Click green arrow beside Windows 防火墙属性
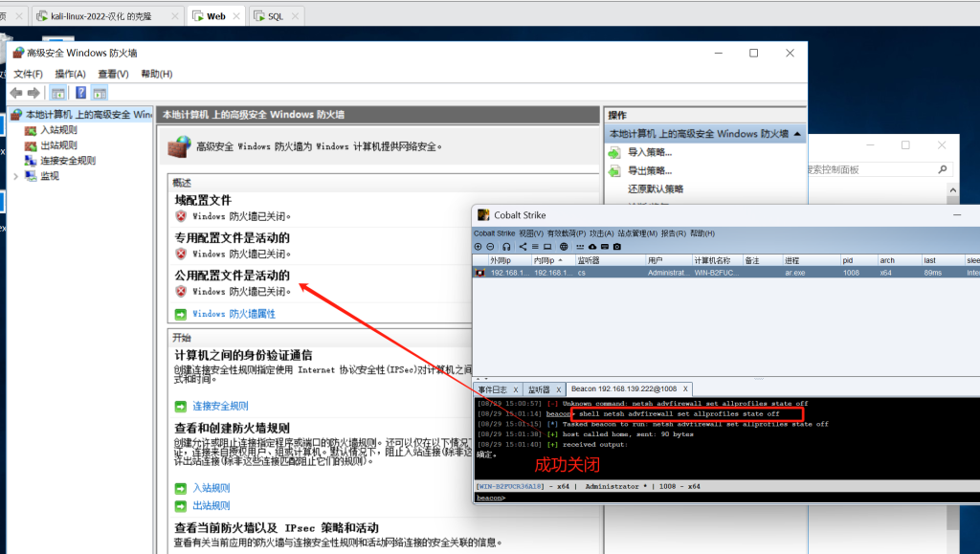The width and height of the screenshot is (980, 554). click(x=181, y=314)
